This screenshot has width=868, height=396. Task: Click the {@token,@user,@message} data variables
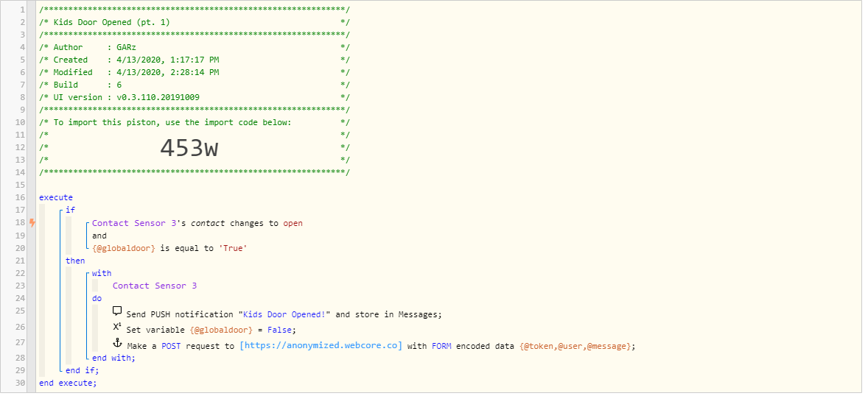pyautogui.click(x=578, y=347)
